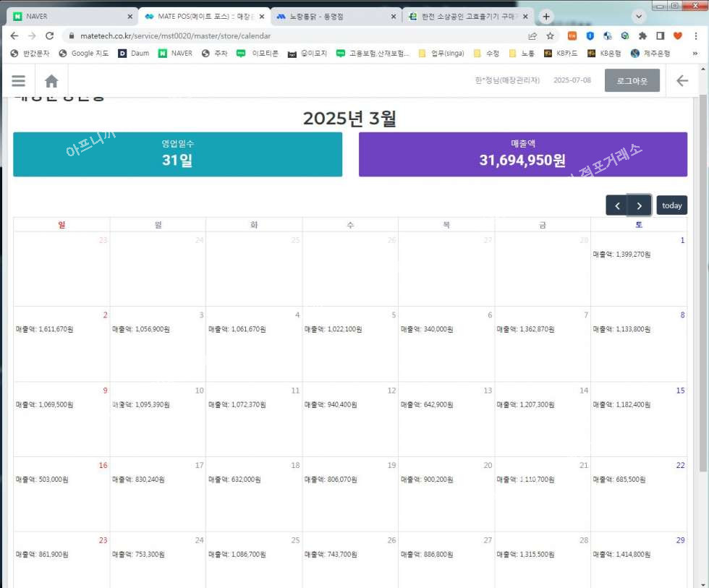Viewport: 709px width, 588px height.
Task: Show hidden bookmarks overflow chevron
Action: coord(695,54)
